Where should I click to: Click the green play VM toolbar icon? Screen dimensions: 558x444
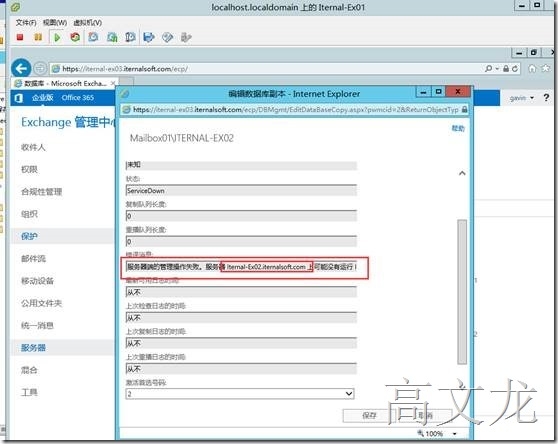coord(57,37)
